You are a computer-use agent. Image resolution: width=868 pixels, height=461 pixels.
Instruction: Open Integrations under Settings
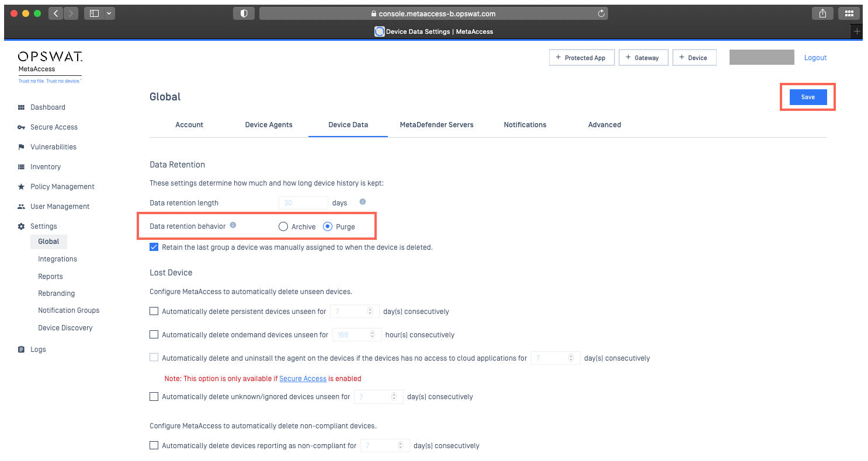tap(57, 259)
